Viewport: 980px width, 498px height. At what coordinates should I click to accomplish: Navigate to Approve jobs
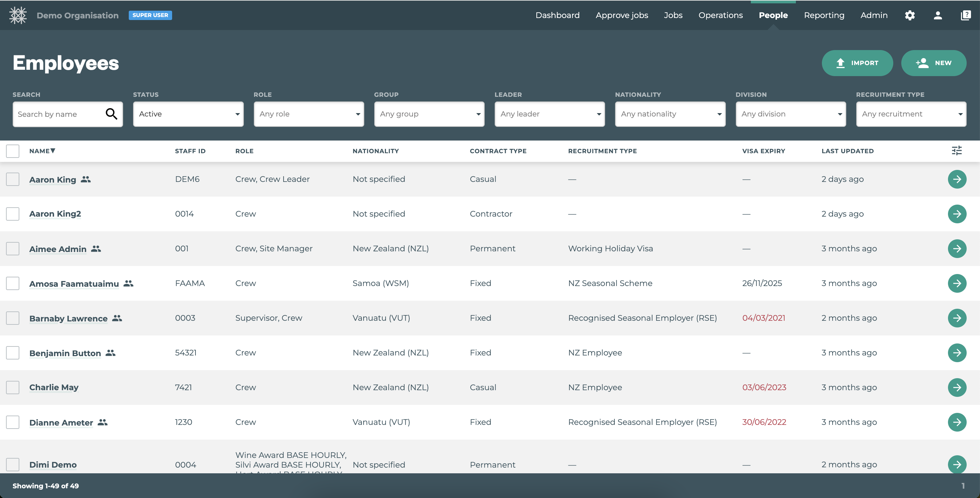[x=622, y=15]
